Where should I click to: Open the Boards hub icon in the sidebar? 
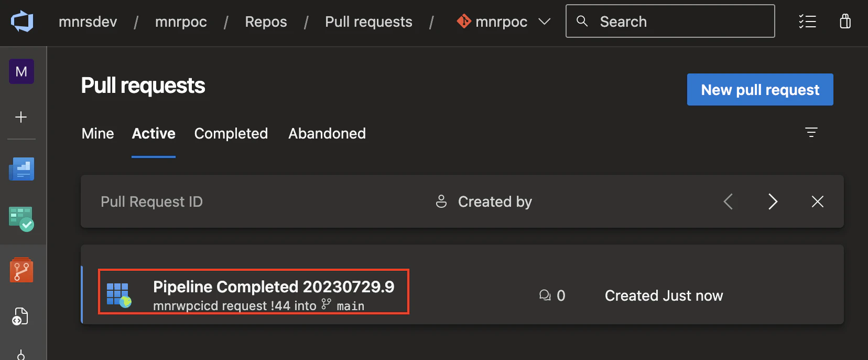click(21, 219)
